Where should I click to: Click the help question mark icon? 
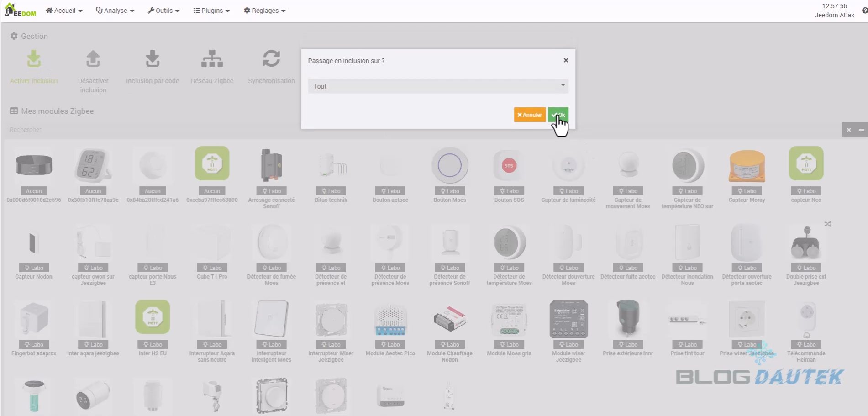[x=864, y=11]
